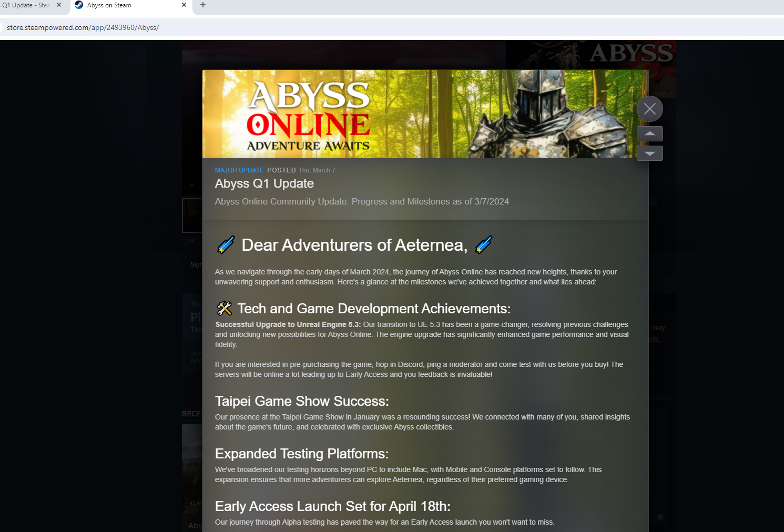Click the sword emoji before Dear Adventurers
784x532 pixels.
click(226, 245)
